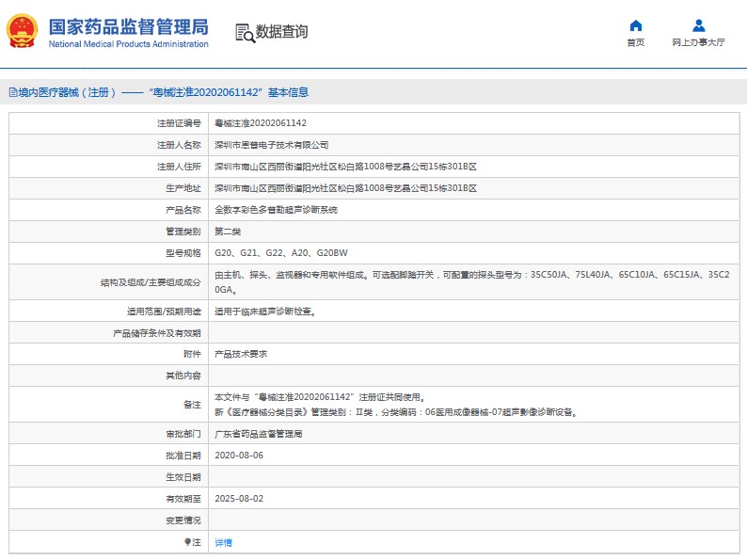Open the 详情 details link
The height and width of the screenshot is (560, 747).
click(223, 542)
